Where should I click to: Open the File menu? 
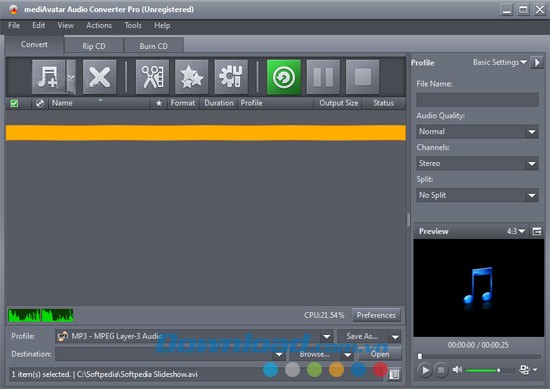point(14,25)
